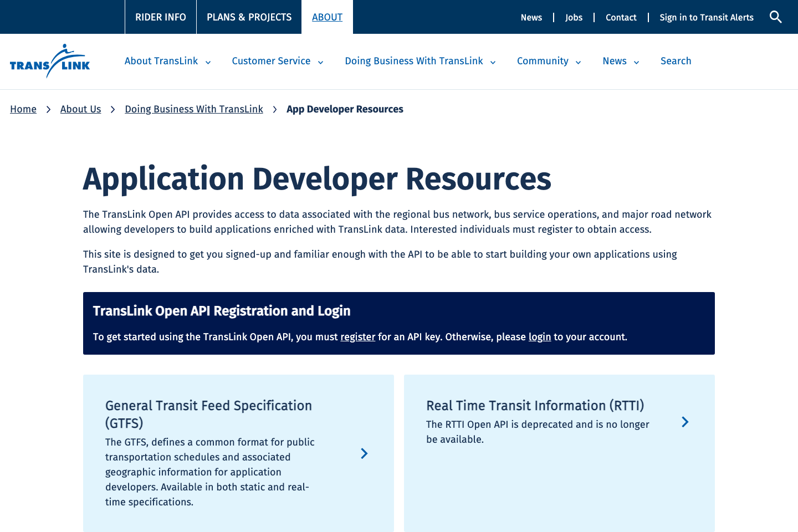The height and width of the screenshot is (532, 798).
Task: Open About Us breadcrumb link
Action: click(80, 109)
